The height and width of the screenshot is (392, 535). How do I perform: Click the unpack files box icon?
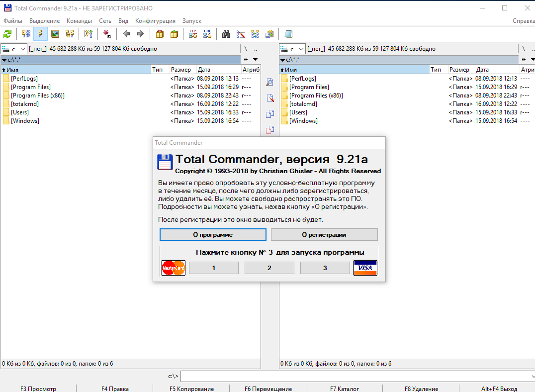tap(174, 34)
